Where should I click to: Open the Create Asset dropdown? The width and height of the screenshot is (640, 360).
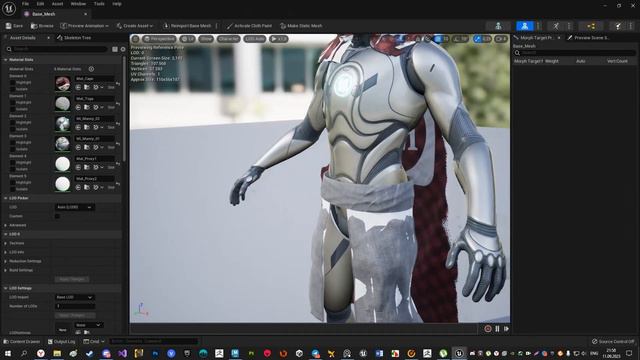pyautogui.click(x=135, y=26)
